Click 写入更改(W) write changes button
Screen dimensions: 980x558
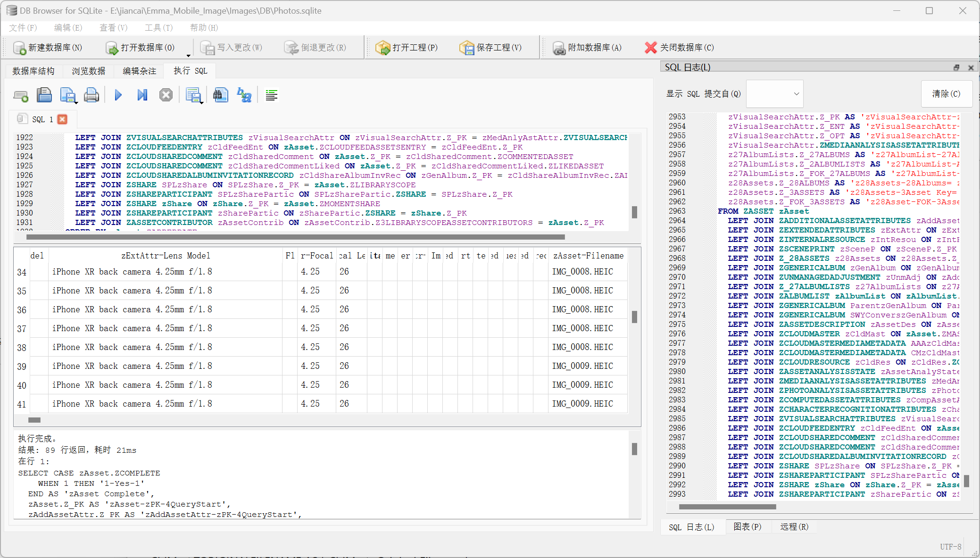point(231,48)
